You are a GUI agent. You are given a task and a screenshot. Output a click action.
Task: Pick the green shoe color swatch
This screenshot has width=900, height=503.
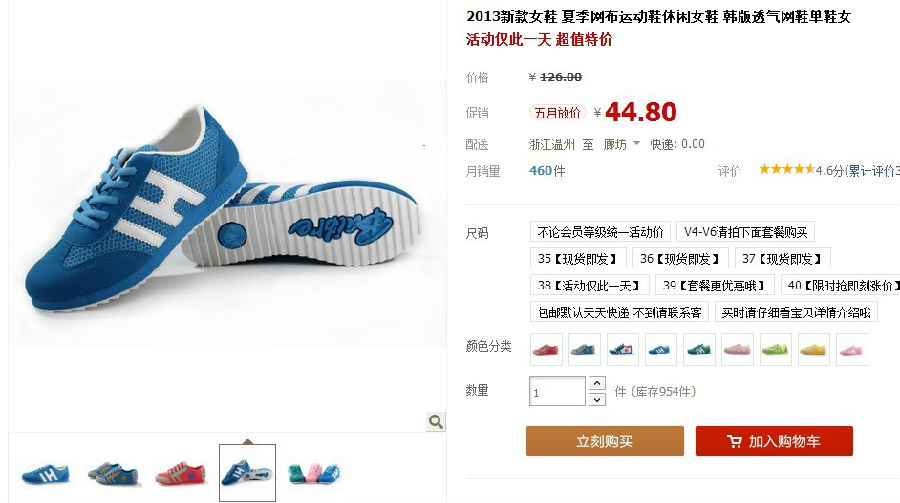coord(775,349)
